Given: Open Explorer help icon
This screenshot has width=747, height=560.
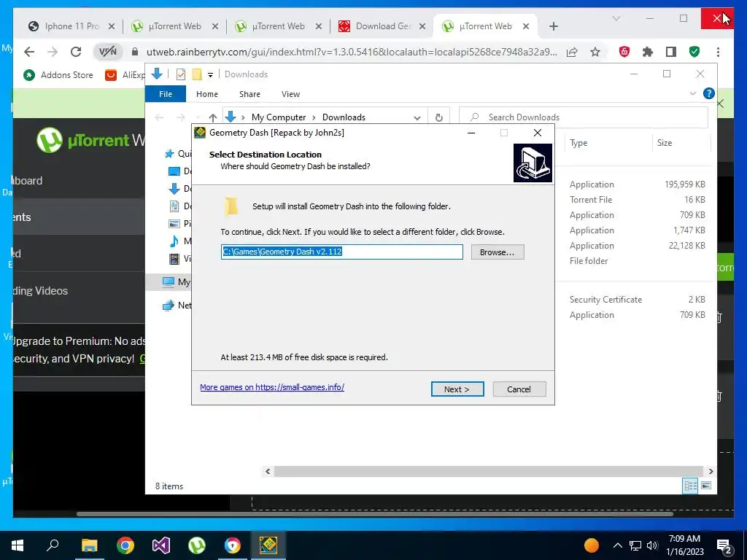Looking at the screenshot, I should coord(708,93).
